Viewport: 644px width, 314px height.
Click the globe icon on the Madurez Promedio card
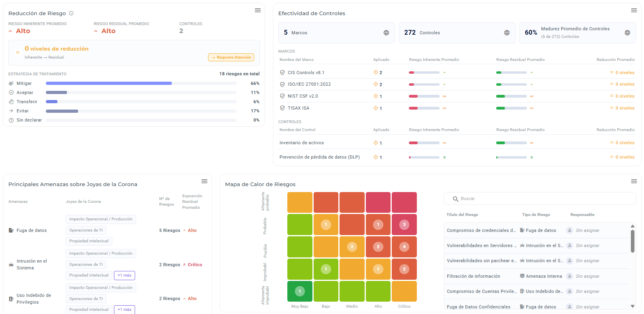[x=627, y=33]
